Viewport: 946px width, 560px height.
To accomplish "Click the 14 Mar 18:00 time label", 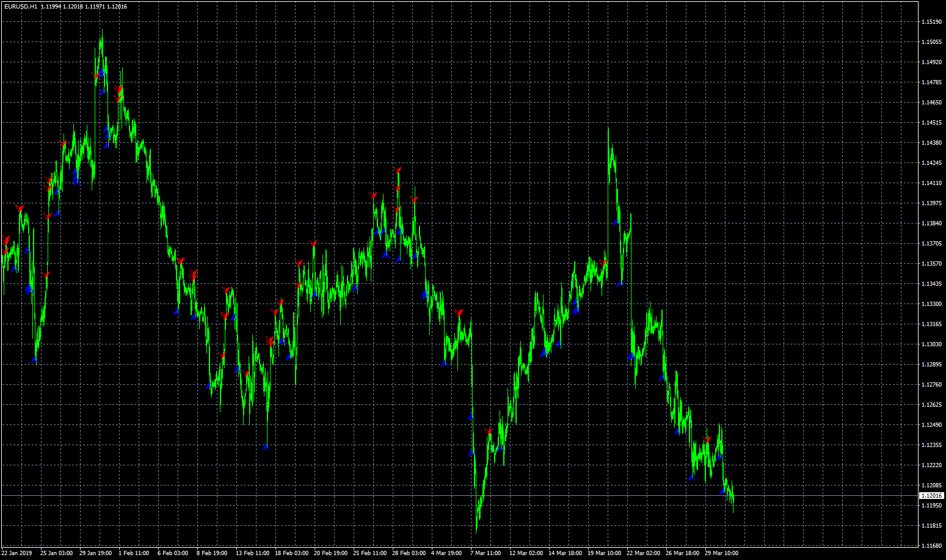I will 565,553.
